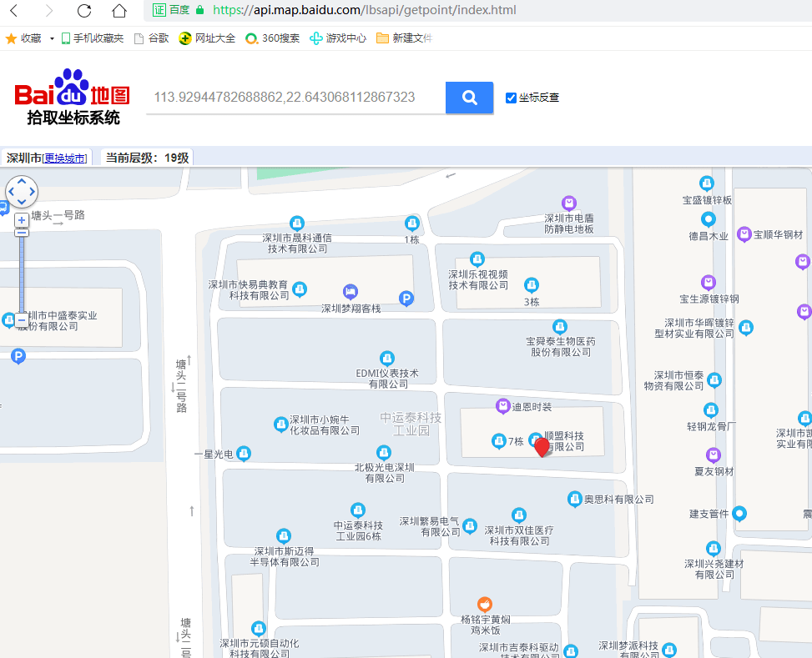Select the parking icon near 深圳梦翔客栈
The image size is (812, 658).
406,299
